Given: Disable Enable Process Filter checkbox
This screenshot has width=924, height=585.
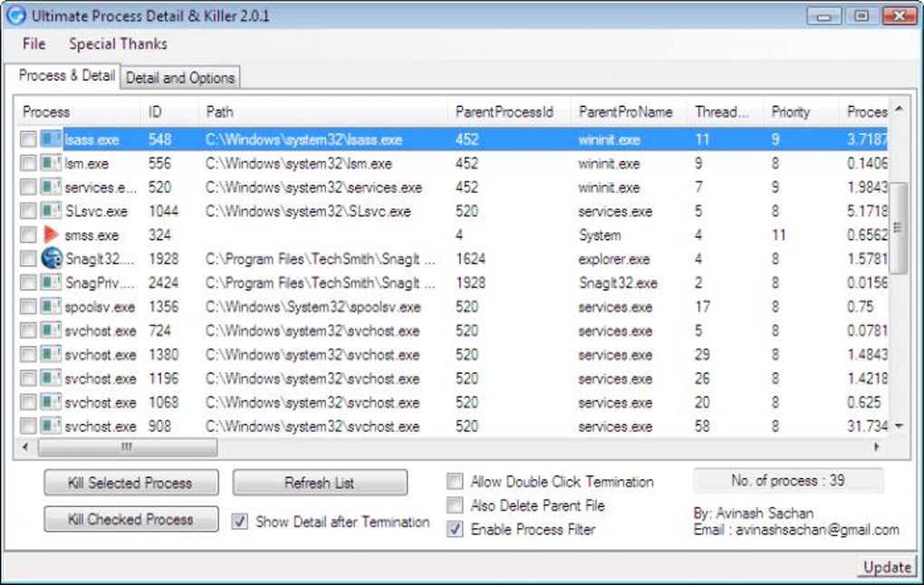Looking at the screenshot, I should tap(455, 529).
